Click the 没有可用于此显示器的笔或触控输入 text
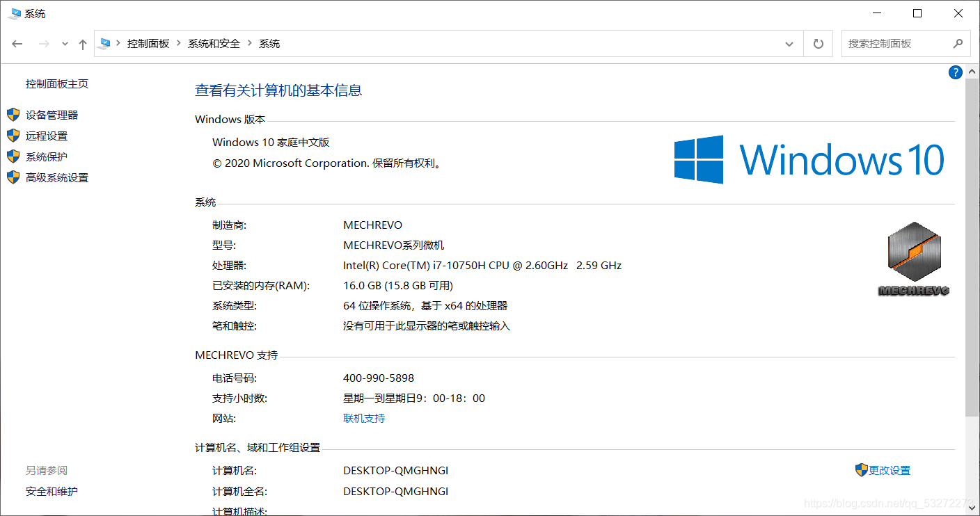The width and height of the screenshot is (980, 516). pos(427,325)
